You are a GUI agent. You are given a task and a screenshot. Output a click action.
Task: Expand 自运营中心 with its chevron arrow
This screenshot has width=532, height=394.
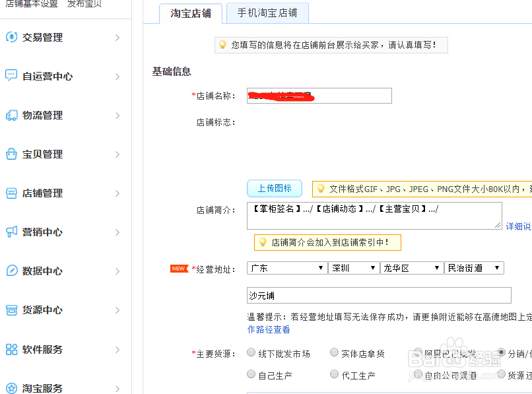point(117,77)
